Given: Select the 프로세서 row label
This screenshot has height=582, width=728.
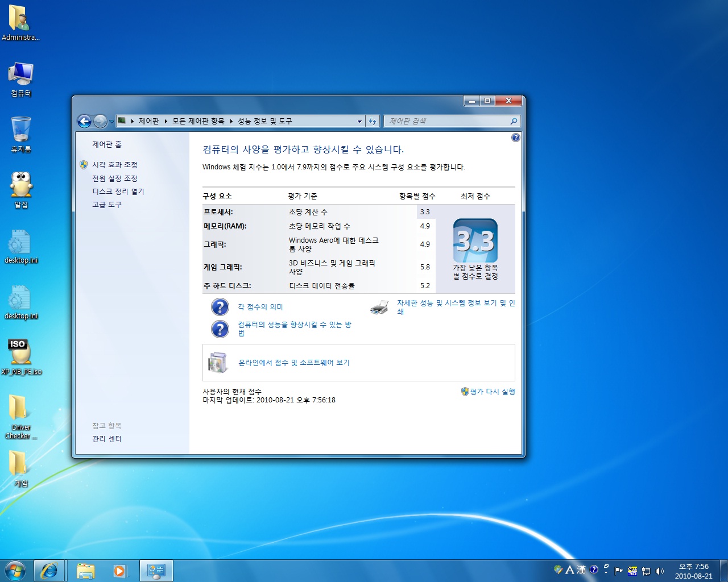Looking at the screenshot, I should (x=218, y=212).
